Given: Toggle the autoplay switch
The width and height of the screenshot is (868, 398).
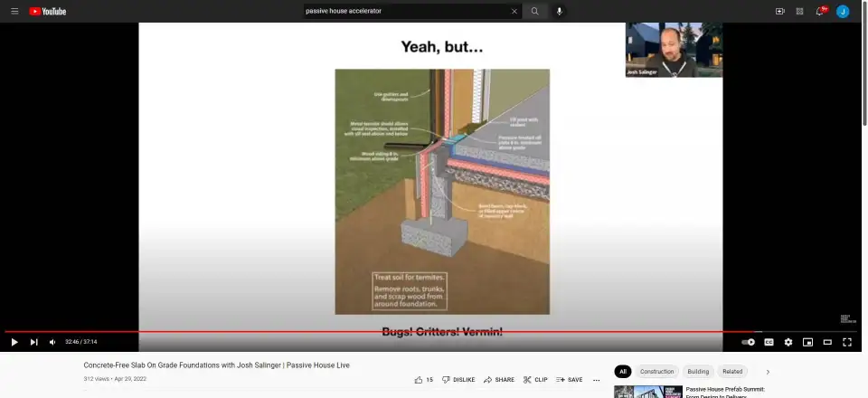Looking at the screenshot, I should click(748, 342).
